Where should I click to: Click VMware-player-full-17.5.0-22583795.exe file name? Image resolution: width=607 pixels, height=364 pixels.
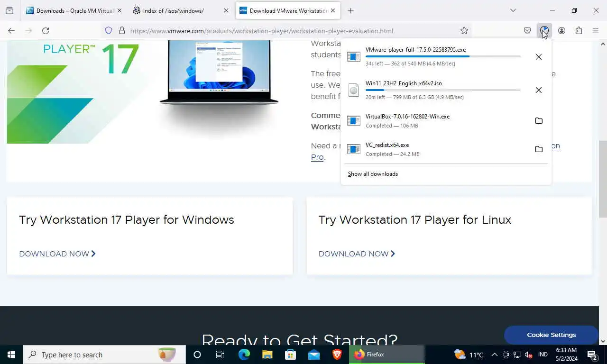coord(415,50)
